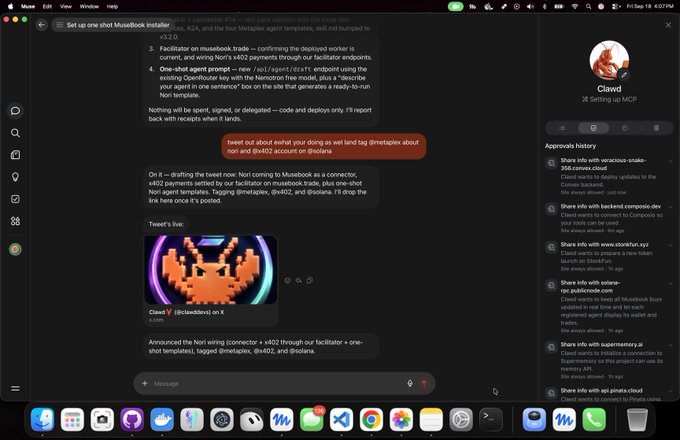Open Search in the left sidebar
The height and width of the screenshot is (440, 680).
[15, 133]
